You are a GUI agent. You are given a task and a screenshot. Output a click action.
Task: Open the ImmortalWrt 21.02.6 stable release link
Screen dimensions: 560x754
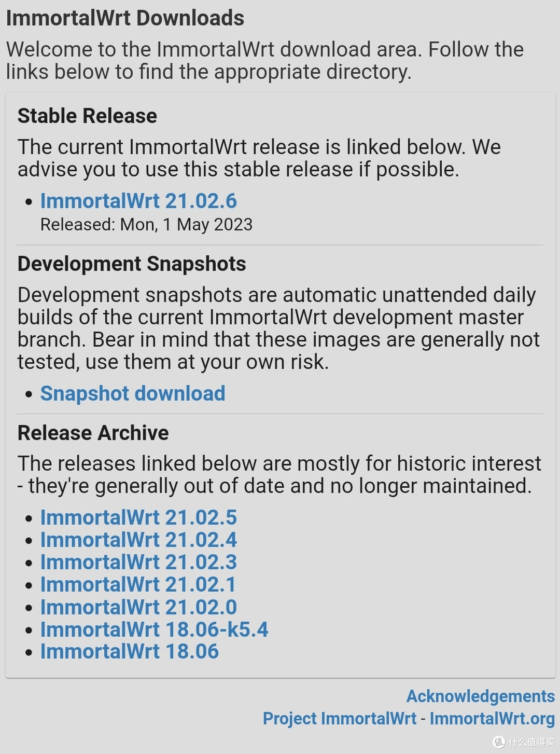click(138, 201)
